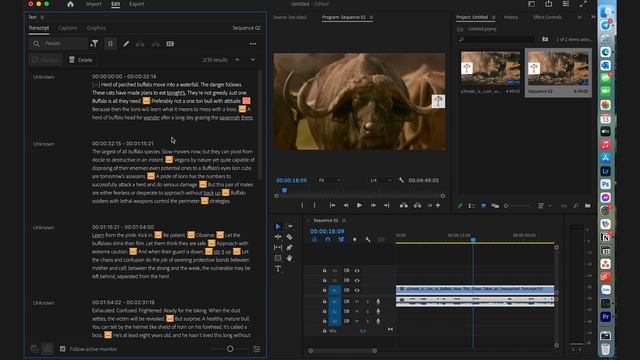Switch to Source monitor tab
The image size is (640, 360).
290,18
